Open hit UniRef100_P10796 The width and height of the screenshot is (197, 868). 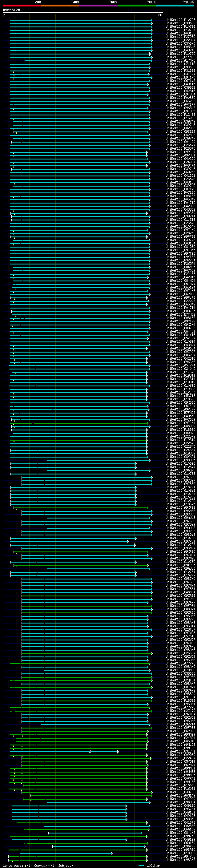[180, 26]
